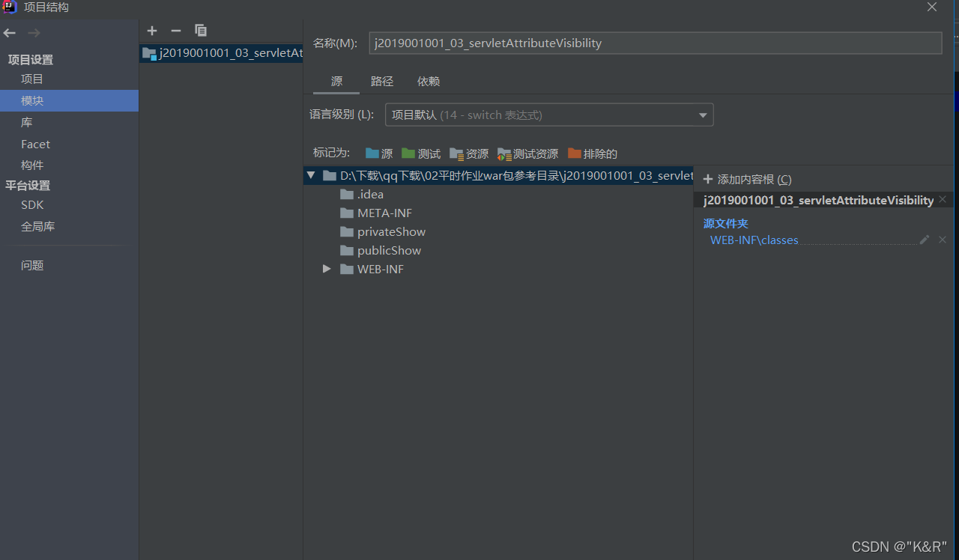Edit properties of WEB-INF\classes source folder

tap(925, 240)
